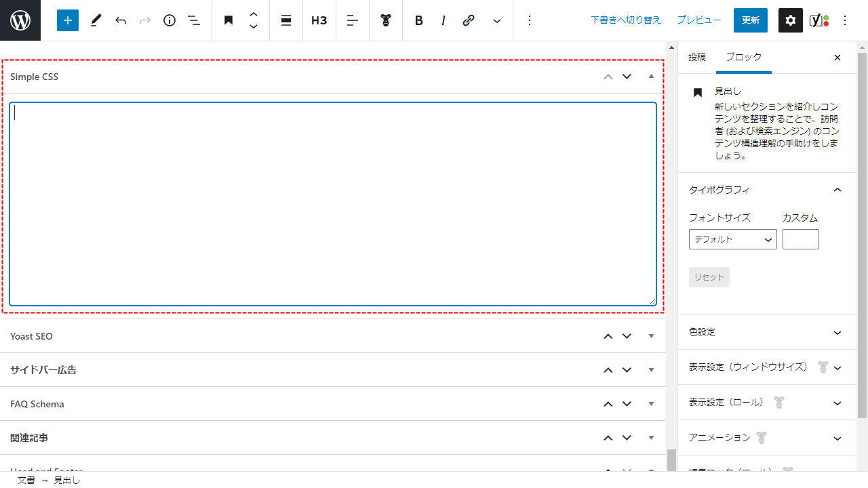This screenshot has height=488, width=868.
Task: Move block up with toolbar arrow
Action: pos(254,14)
